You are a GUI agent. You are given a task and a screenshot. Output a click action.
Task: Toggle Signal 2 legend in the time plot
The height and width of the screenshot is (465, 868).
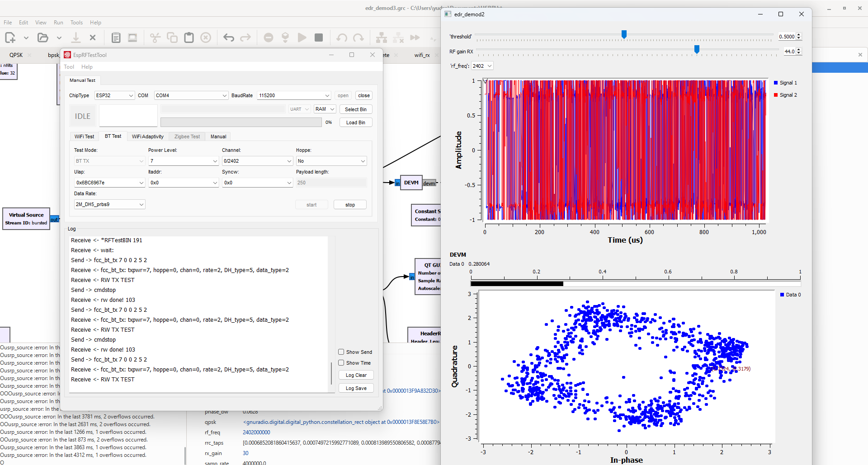coord(788,95)
